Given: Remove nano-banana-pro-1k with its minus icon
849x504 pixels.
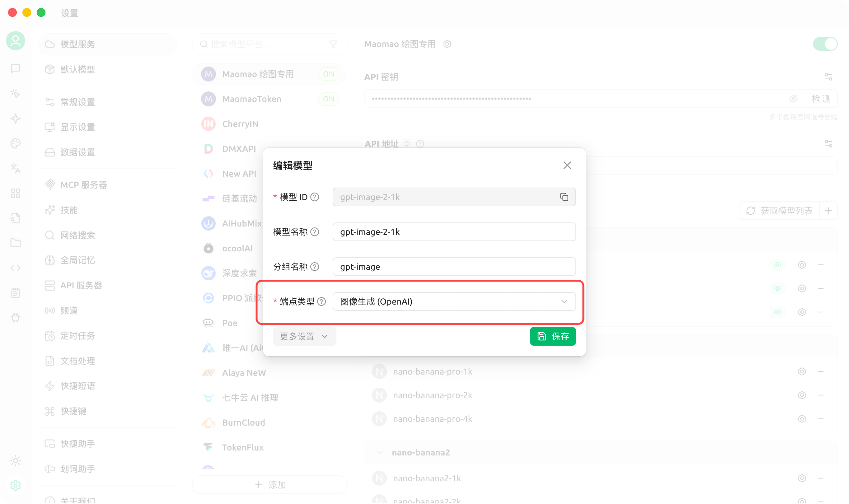Looking at the screenshot, I should tap(820, 371).
